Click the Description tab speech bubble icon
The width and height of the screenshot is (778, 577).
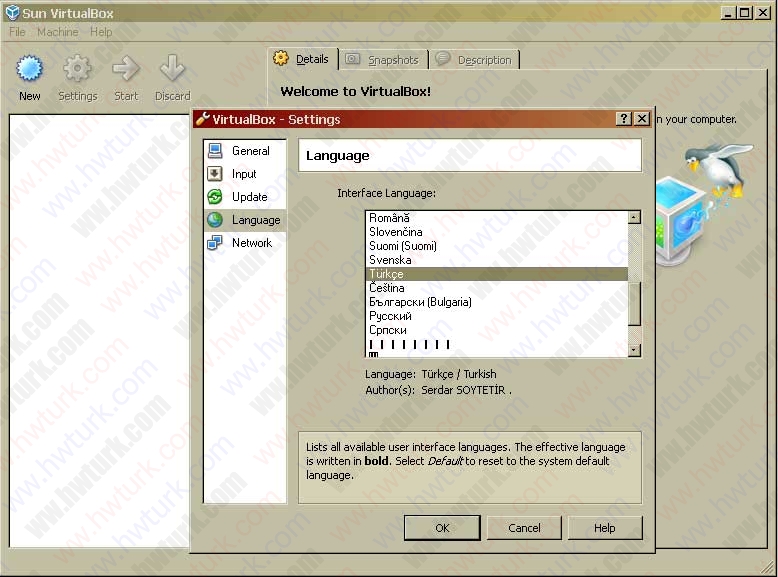click(x=443, y=59)
